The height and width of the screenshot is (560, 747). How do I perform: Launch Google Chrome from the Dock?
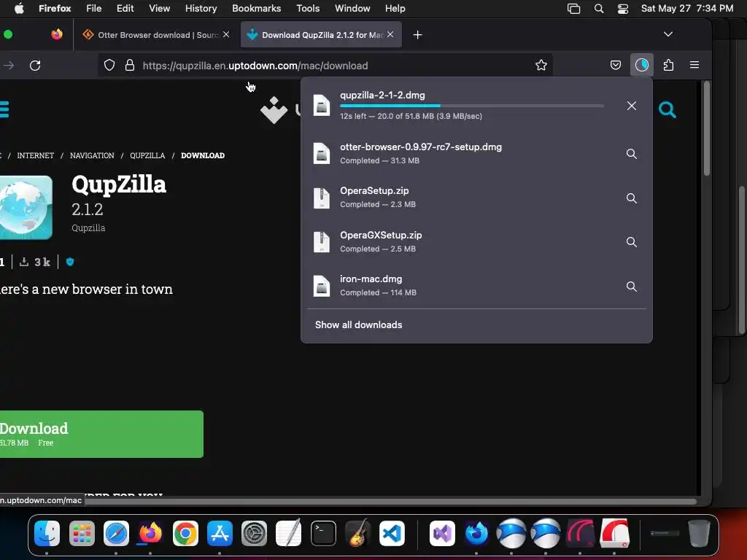click(185, 533)
